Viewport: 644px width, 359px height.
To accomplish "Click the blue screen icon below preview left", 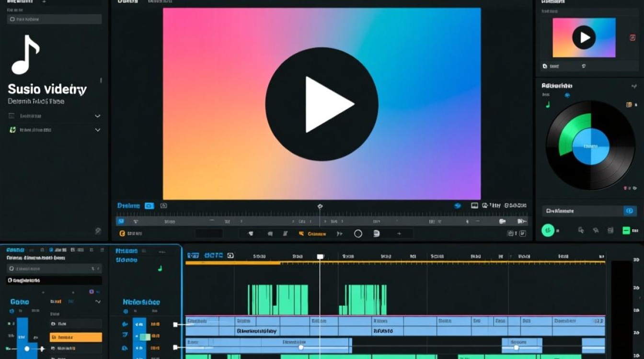I will 149,206.
